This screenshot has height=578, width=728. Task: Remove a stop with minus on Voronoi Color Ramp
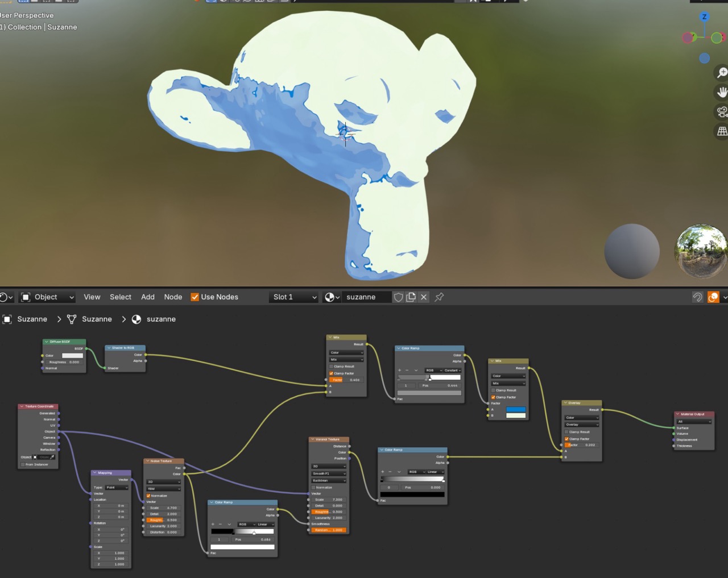(390, 472)
